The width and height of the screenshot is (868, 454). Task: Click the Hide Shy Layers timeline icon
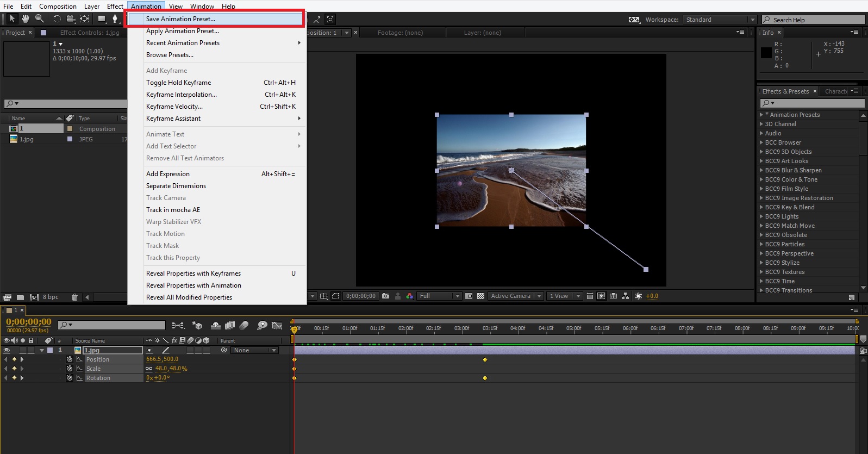[216, 325]
